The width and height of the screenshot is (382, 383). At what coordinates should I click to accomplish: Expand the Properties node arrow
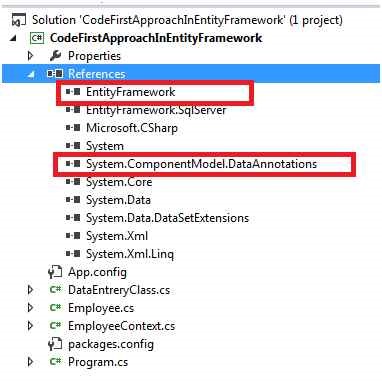pos(31,56)
